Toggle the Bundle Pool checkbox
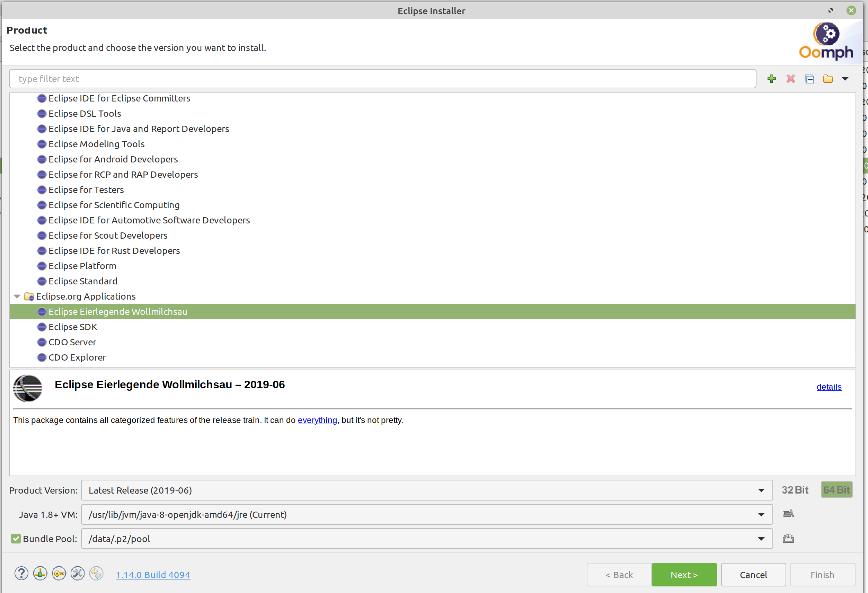The height and width of the screenshot is (593, 868). 16,539
